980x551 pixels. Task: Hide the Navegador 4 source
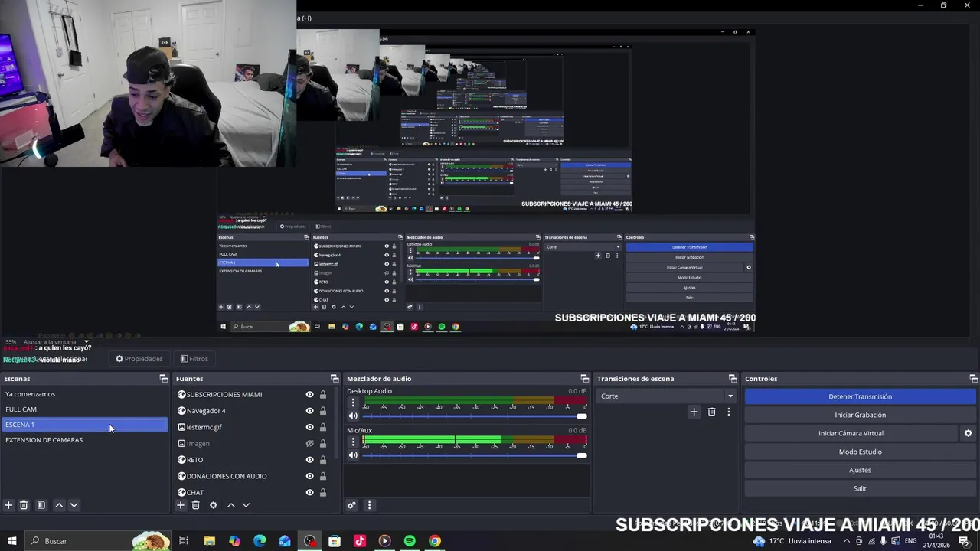[309, 411]
